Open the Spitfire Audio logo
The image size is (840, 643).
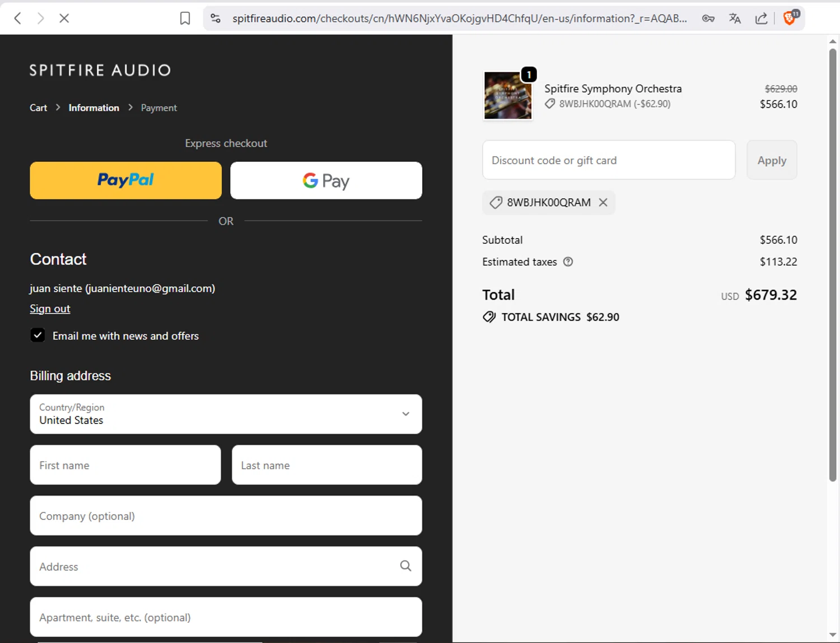(x=100, y=70)
